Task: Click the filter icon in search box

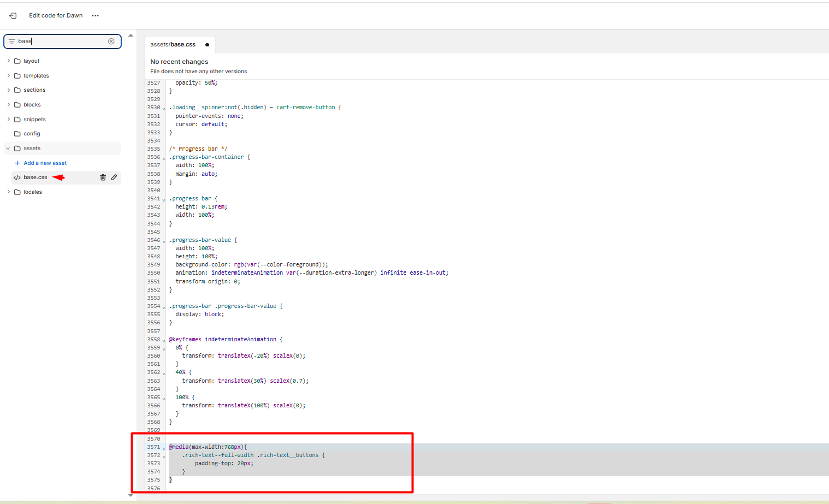Action: click(x=11, y=41)
